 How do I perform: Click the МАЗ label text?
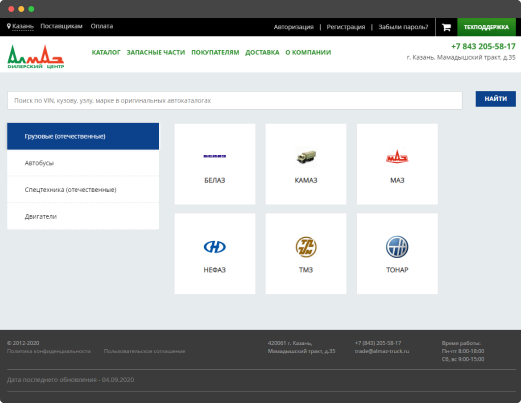click(397, 180)
